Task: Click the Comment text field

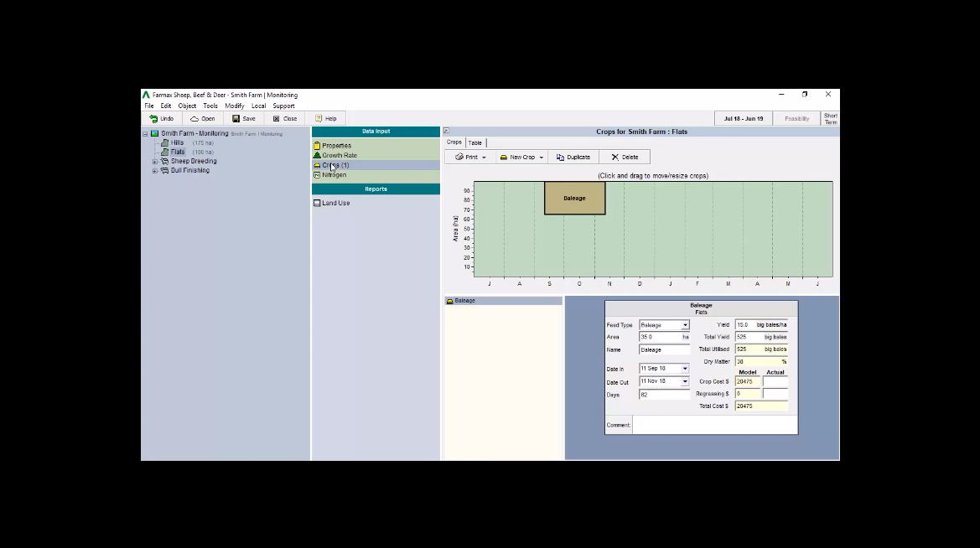Action: [x=714, y=425]
